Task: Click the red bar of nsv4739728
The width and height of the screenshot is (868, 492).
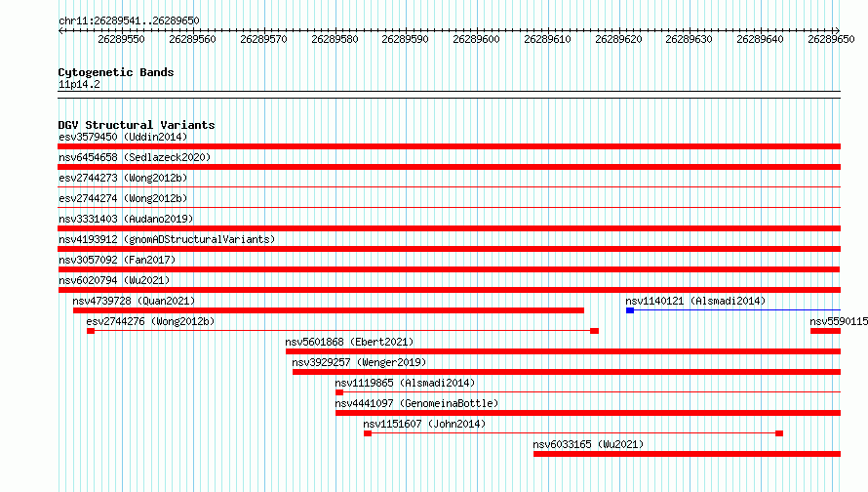Action: pos(329,310)
